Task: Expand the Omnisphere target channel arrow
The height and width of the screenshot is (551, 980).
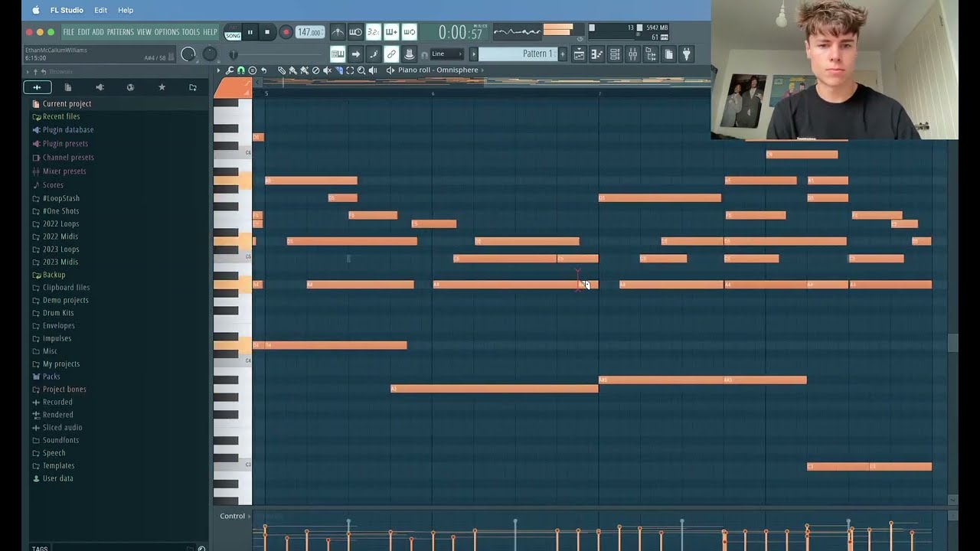Action: point(484,70)
